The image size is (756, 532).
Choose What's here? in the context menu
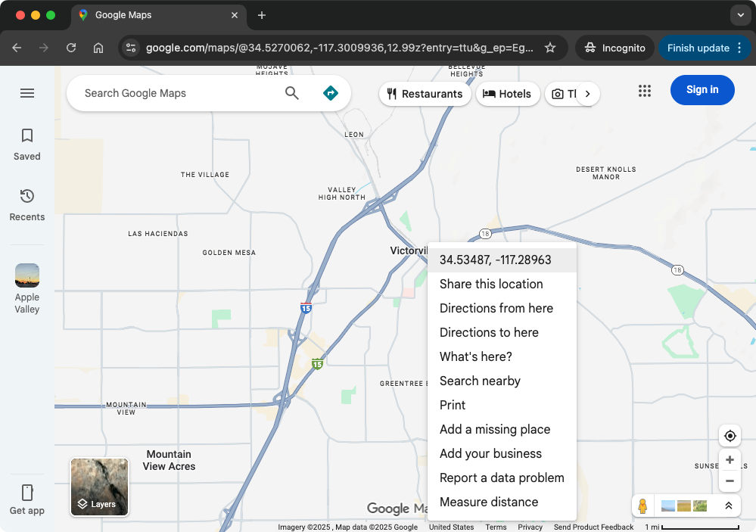[475, 356]
